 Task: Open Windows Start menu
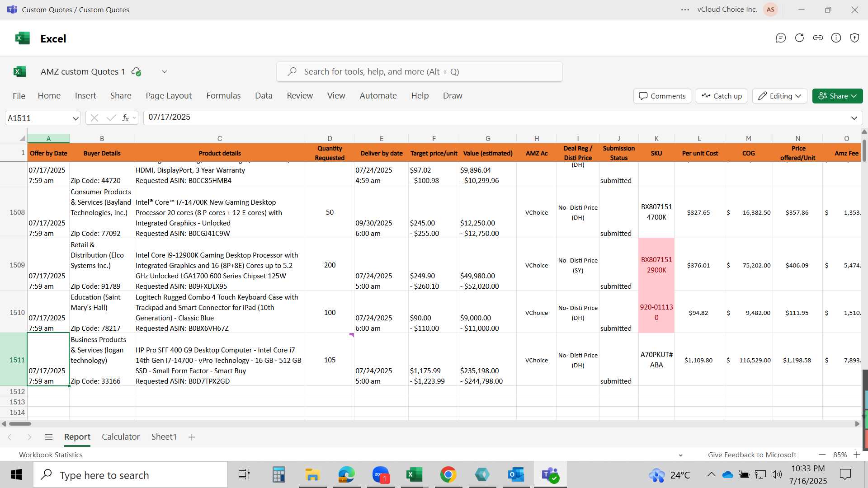[x=16, y=475]
